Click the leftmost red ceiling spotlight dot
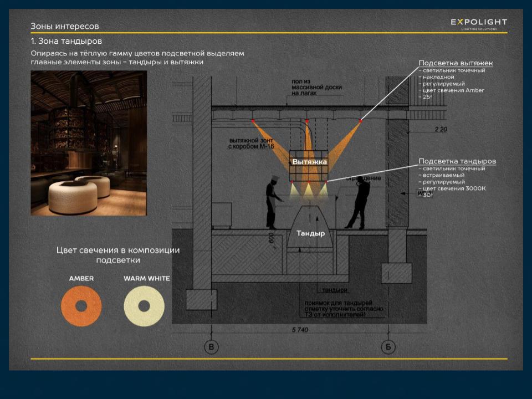Screen dimensions: 532x399 tap(253, 120)
